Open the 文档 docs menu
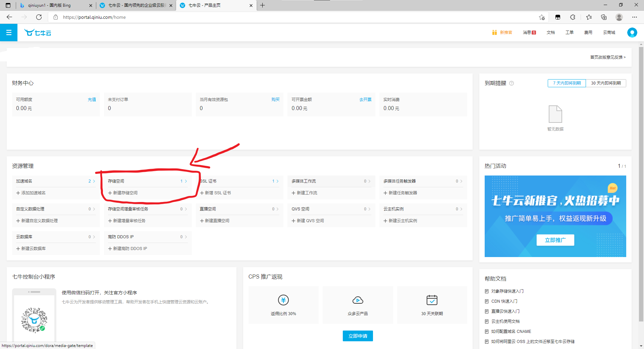This screenshot has height=349, width=644. click(x=551, y=33)
